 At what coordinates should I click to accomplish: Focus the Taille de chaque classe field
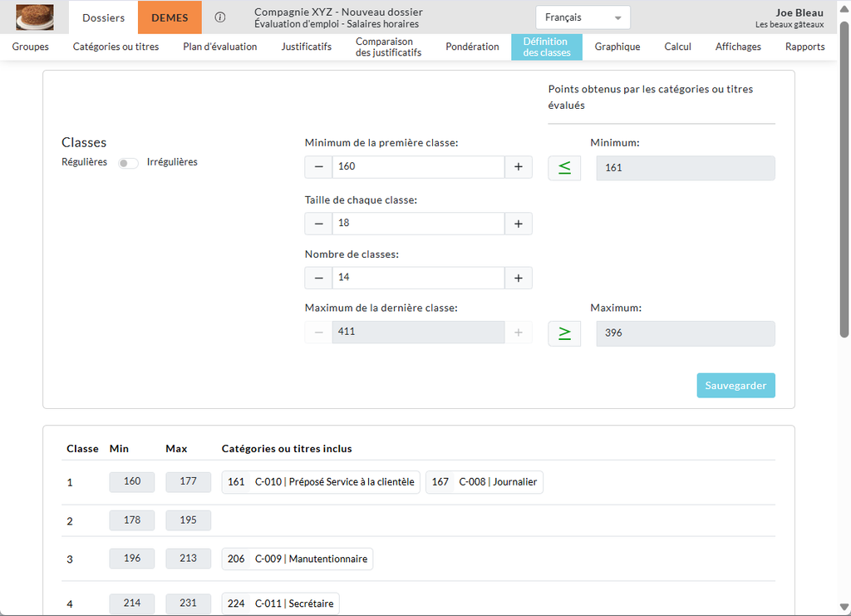click(419, 224)
